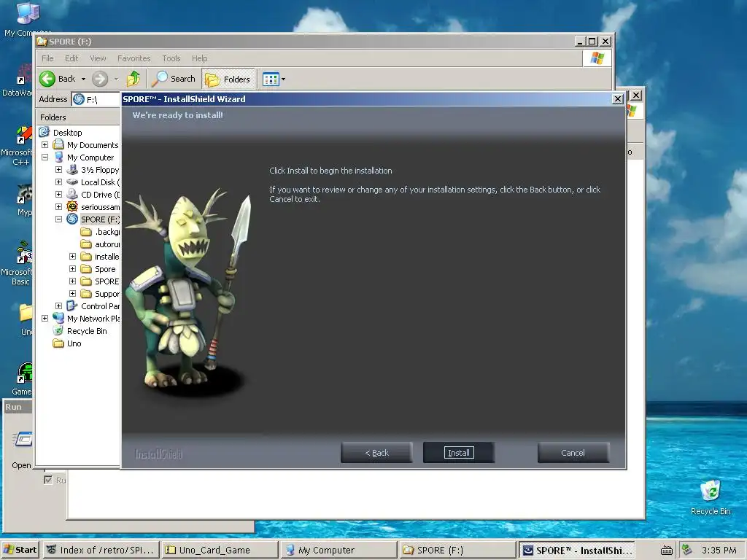Select the .backgr folder in tree
This screenshot has height=560, width=747.
tap(100, 232)
